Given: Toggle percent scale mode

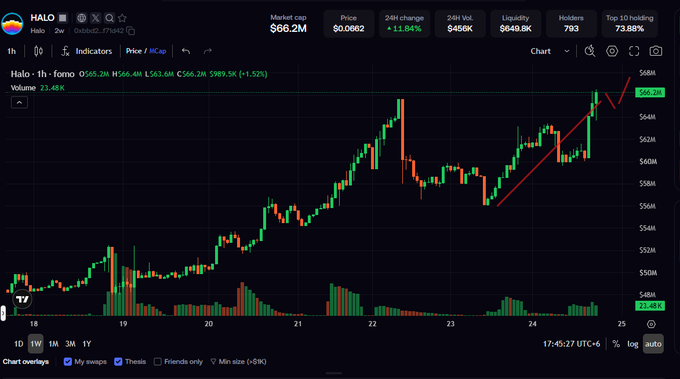Looking at the screenshot, I should 616,344.
